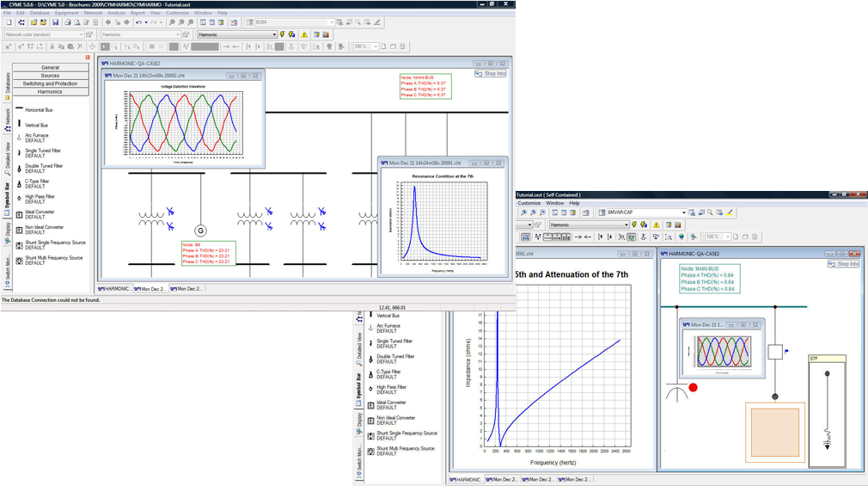
Task: Click the Cut scissors icon in editing toolbar
Action: click(x=52, y=46)
